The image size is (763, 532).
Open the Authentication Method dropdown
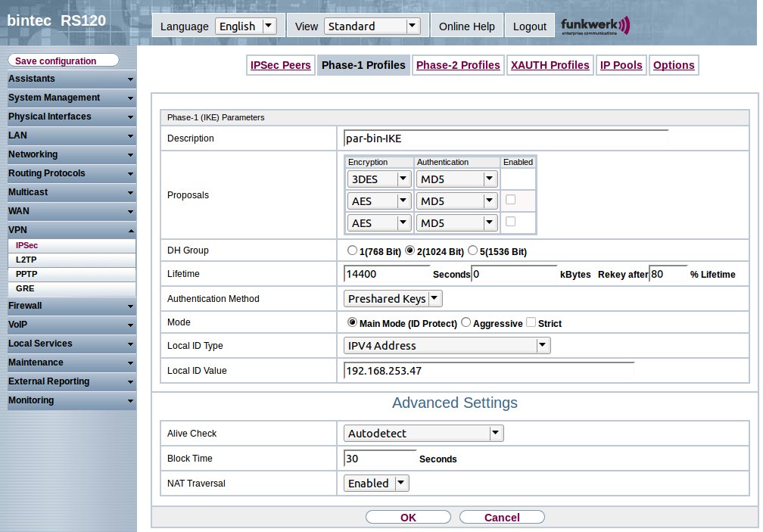pyautogui.click(x=393, y=299)
